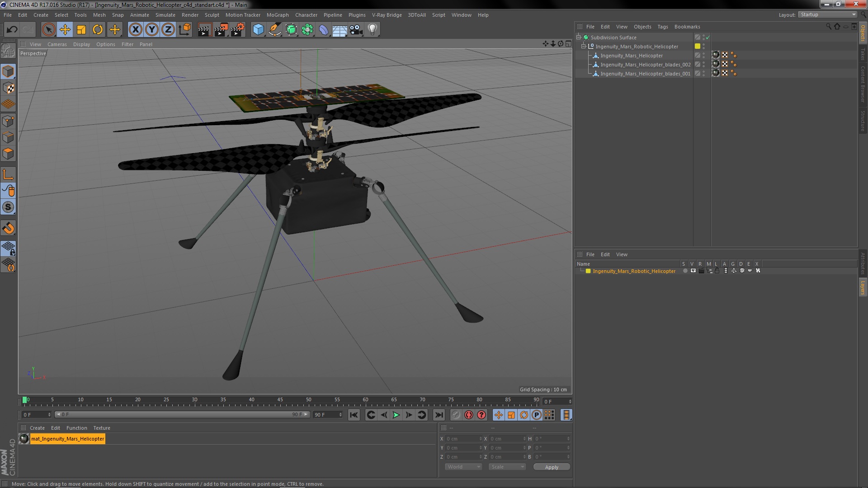Open the Simulate menu
The height and width of the screenshot is (488, 868).
165,15
